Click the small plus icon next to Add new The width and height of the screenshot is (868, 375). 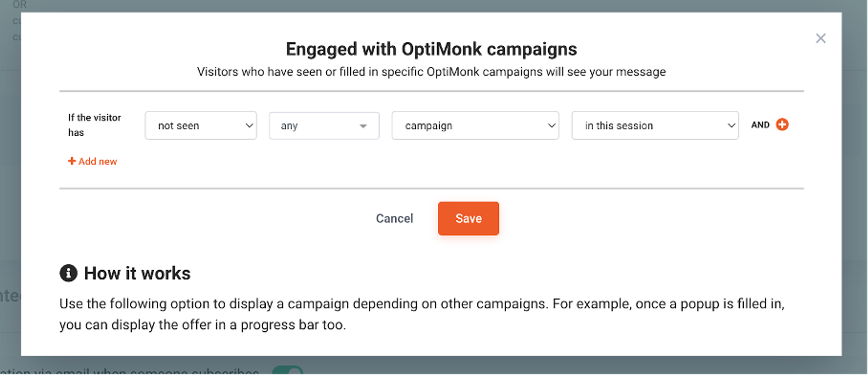pyautogui.click(x=72, y=161)
